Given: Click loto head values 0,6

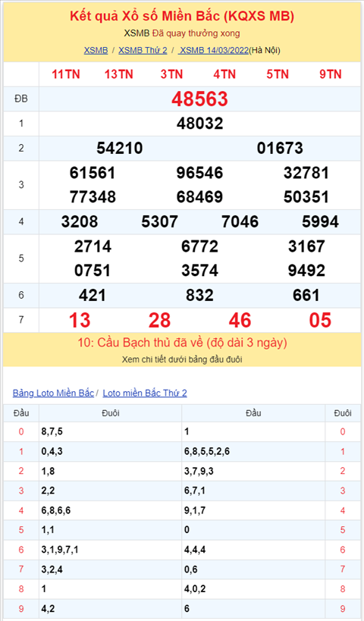Looking at the screenshot, I should 191,569.
